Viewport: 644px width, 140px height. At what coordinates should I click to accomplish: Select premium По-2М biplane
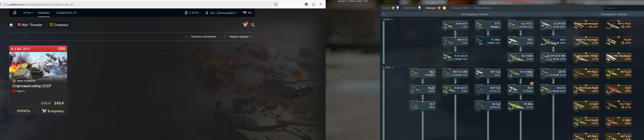tap(619, 41)
